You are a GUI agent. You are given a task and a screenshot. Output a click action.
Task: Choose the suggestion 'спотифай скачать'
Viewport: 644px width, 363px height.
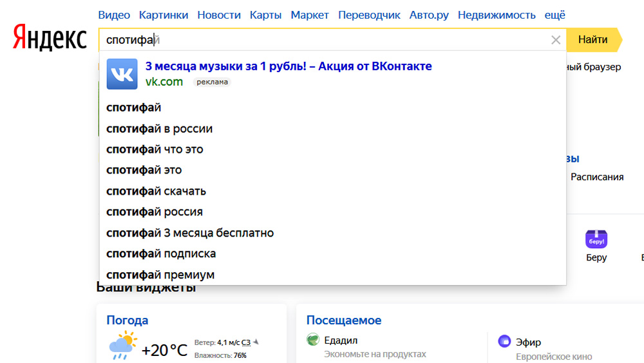pos(156,191)
